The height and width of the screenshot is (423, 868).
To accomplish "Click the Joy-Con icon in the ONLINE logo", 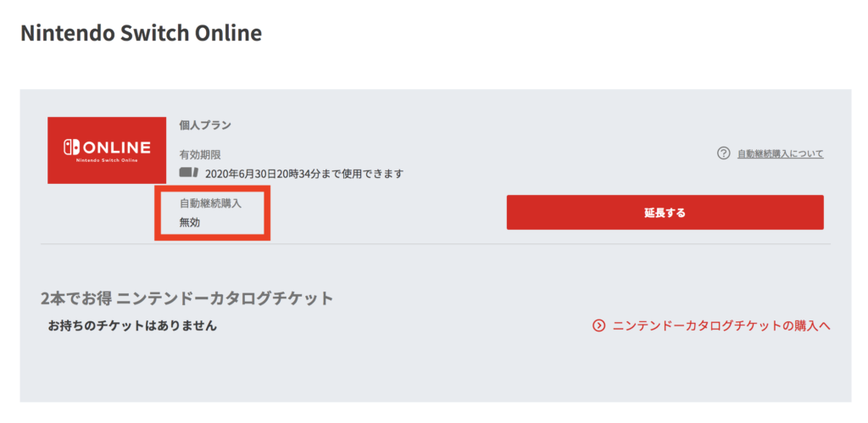I will click(x=71, y=147).
